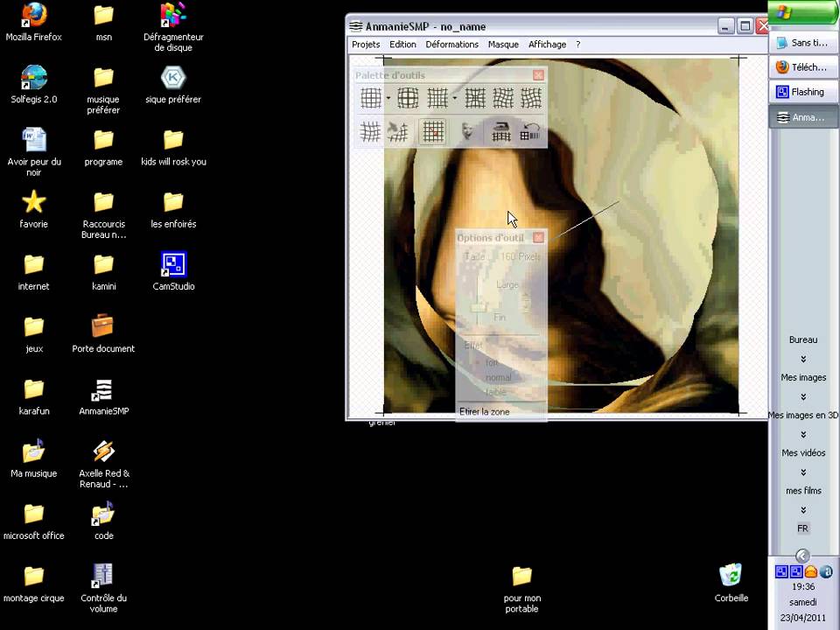Viewport: 840px width, 630px height.
Task: Select the bulge grid deformation tool
Action: click(x=370, y=98)
